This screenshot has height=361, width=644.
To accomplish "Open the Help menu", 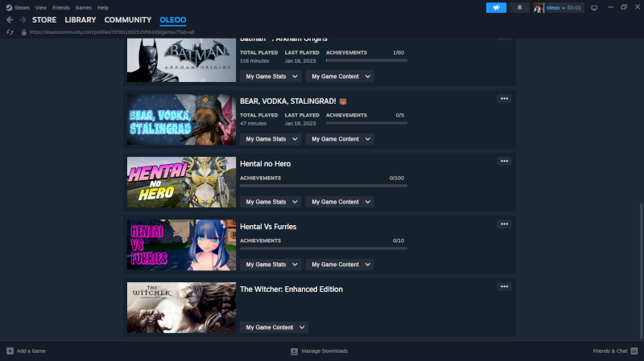I will [103, 7].
